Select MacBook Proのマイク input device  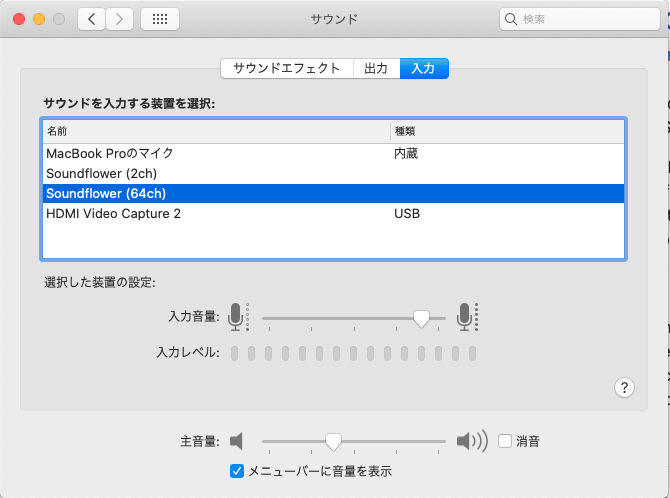coord(333,153)
